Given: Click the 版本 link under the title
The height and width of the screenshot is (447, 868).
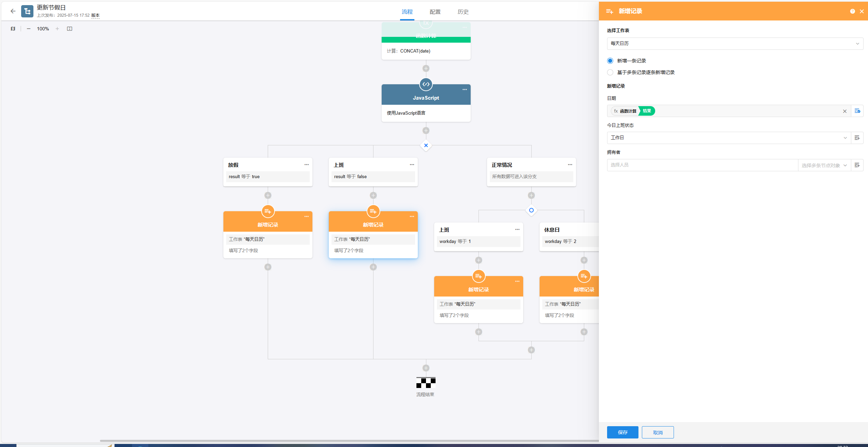Looking at the screenshot, I should [95, 15].
